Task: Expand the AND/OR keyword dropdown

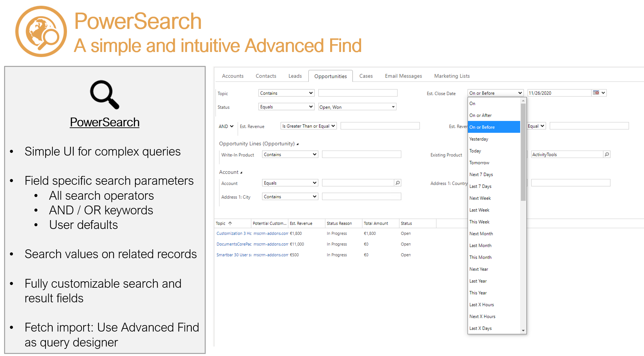Action: [226, 126]
